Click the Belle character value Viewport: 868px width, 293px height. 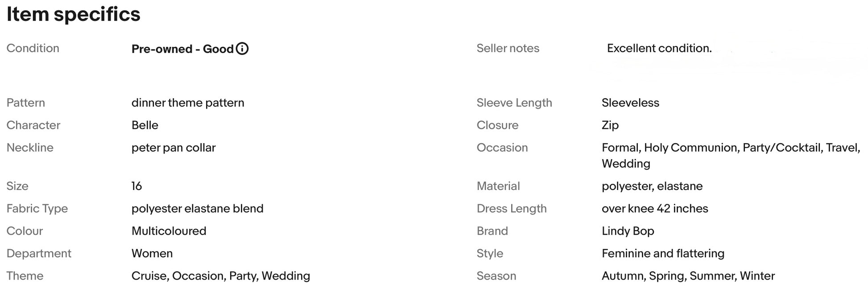(x=145, y=125)
